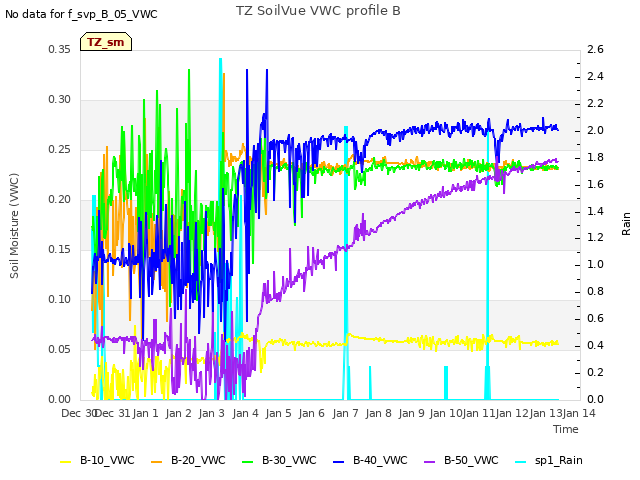Screen dimensions: 640x480
Task: Click the 2.0 value on the Rain axis
Action: (595, 130)
